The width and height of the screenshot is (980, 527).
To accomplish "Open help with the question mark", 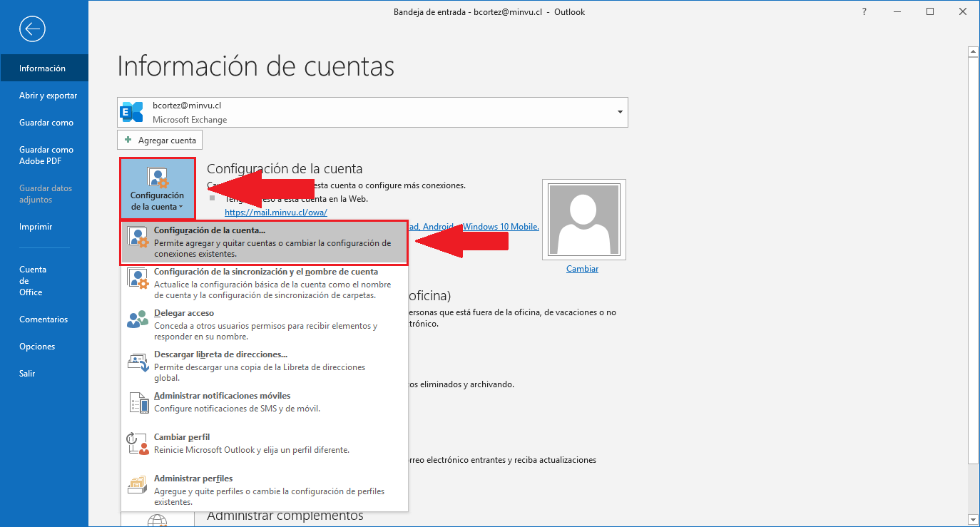I will tap(864, 12).
